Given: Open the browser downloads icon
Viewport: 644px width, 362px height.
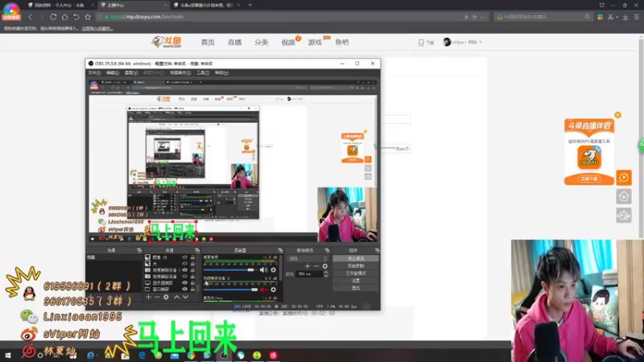Looking at the screenshot, I should (625, 17).
